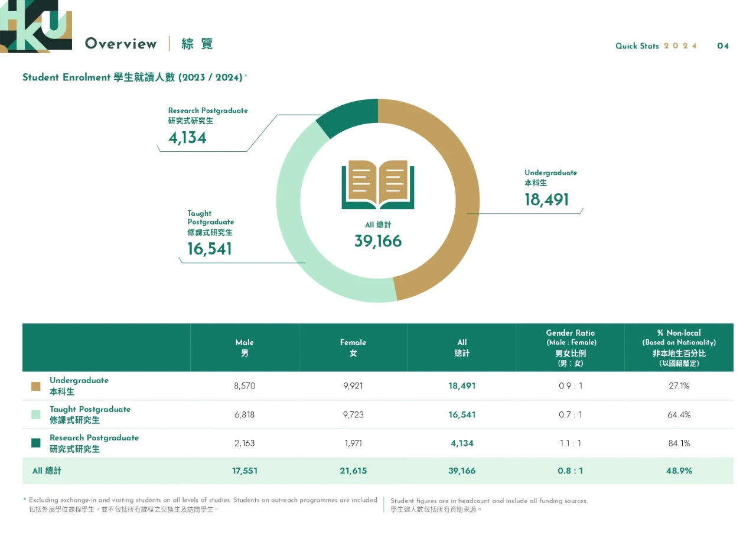Click the HKU logo in the corner
Screen dimensions: 756x535
click(x=35, y=26)
